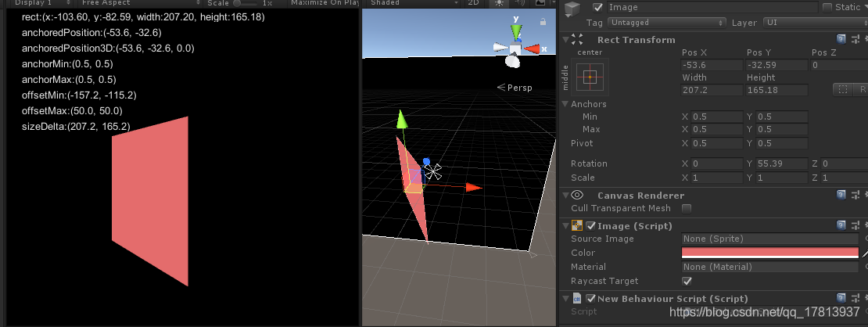
Task: Adjust the game view Scale slider
Action: pyautogui.click(x=246, y=3)
